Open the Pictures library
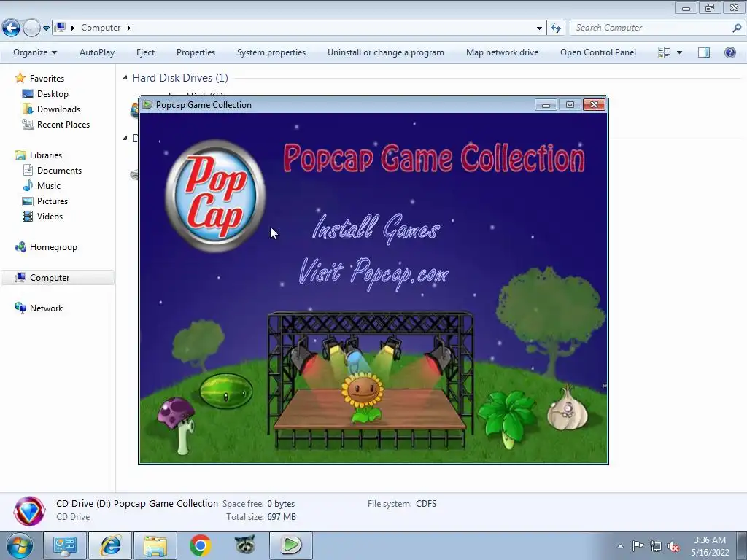Screen dimensions: 747x560 click(x=53, y=201)
